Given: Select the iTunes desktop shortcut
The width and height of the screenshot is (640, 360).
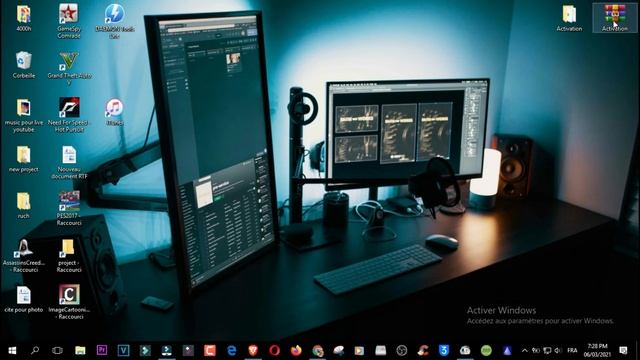Looking at the screenshot, I should point(115,112).
